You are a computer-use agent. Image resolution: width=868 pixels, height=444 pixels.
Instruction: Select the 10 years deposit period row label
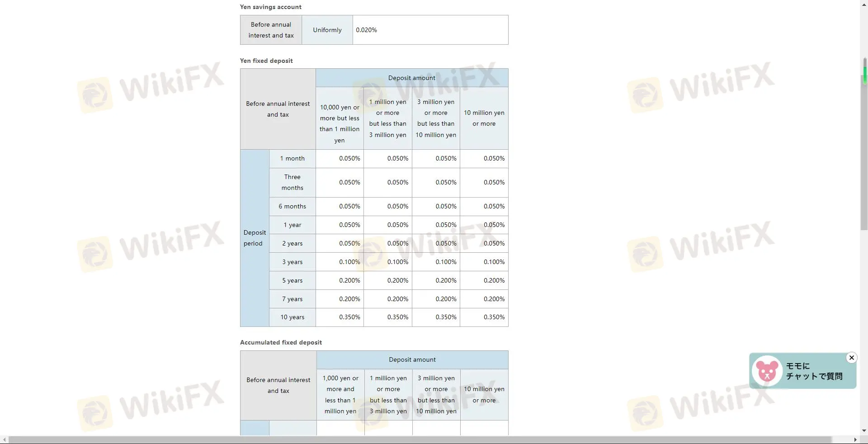(x=292, y=317)
